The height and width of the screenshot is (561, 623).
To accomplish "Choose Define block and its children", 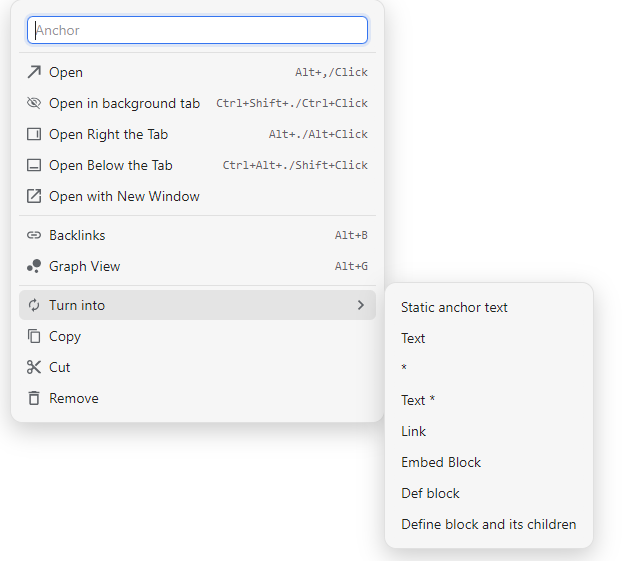I will click(488, 524).
